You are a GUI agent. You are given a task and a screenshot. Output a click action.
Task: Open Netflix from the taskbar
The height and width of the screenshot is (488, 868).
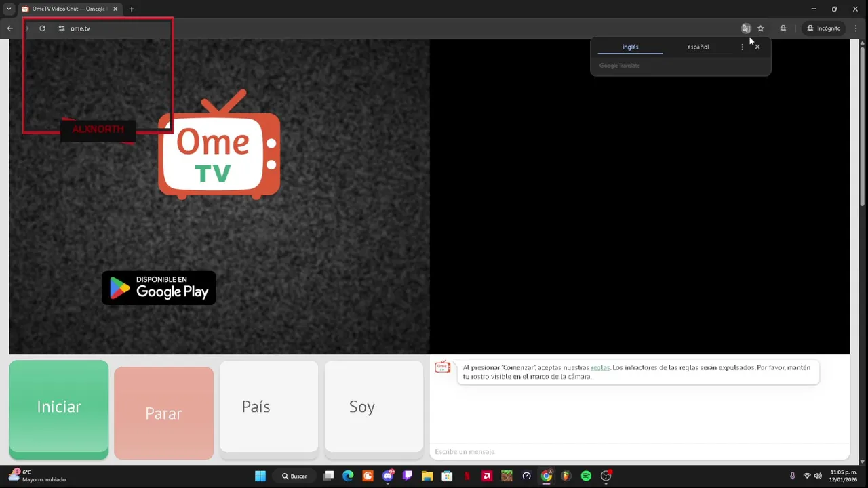pyautogui.click(x=467, y=476)
